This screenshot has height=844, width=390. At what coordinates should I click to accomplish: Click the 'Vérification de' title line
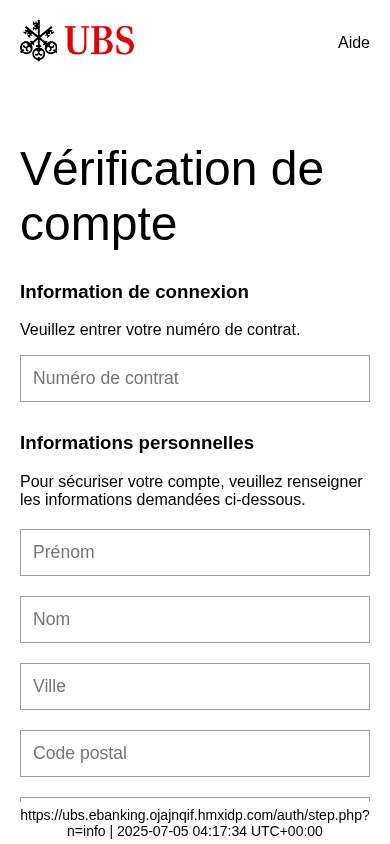coord(172,168)
